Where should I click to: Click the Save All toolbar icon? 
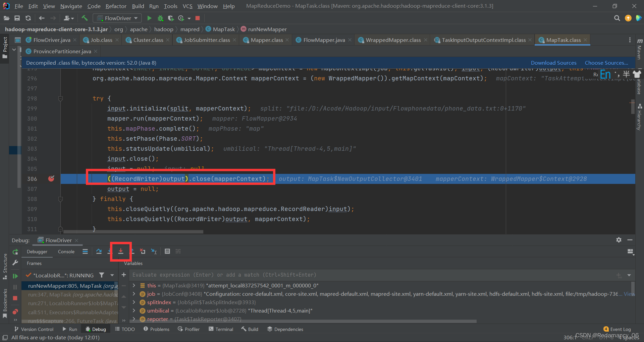pos(17,18)
